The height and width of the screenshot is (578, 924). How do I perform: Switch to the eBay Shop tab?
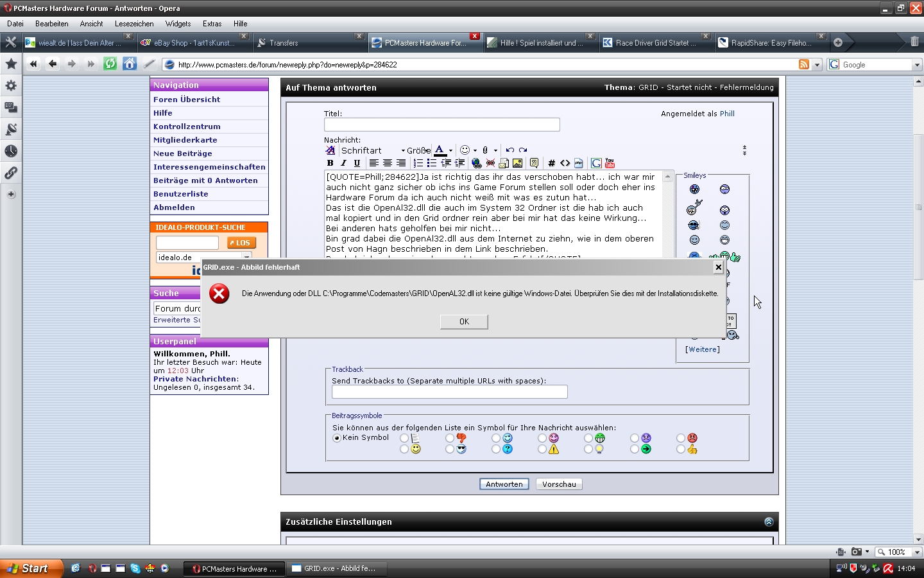194,43
